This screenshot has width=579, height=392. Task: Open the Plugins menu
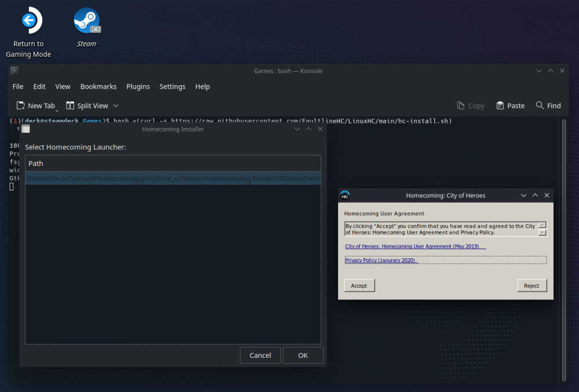[138, 86]
